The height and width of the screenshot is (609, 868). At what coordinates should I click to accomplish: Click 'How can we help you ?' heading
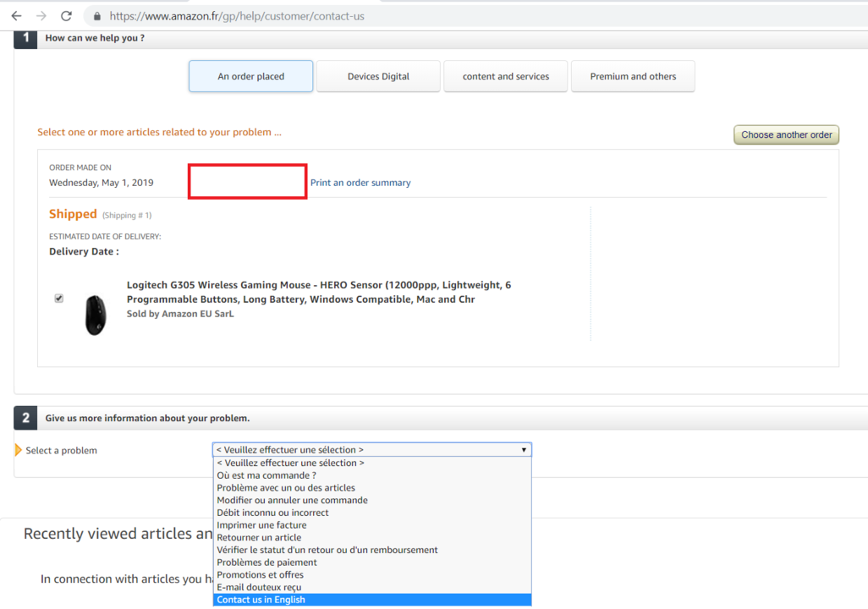tap(95, 38)
